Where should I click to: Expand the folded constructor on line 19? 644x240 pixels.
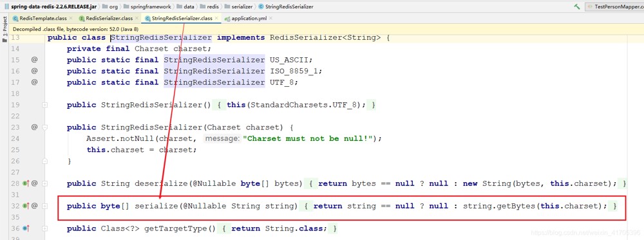(45, 105)
